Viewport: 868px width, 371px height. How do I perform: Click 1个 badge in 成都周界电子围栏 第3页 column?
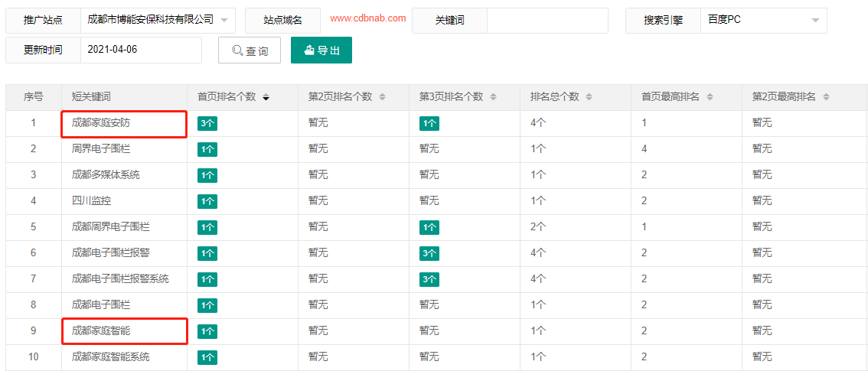429,227
